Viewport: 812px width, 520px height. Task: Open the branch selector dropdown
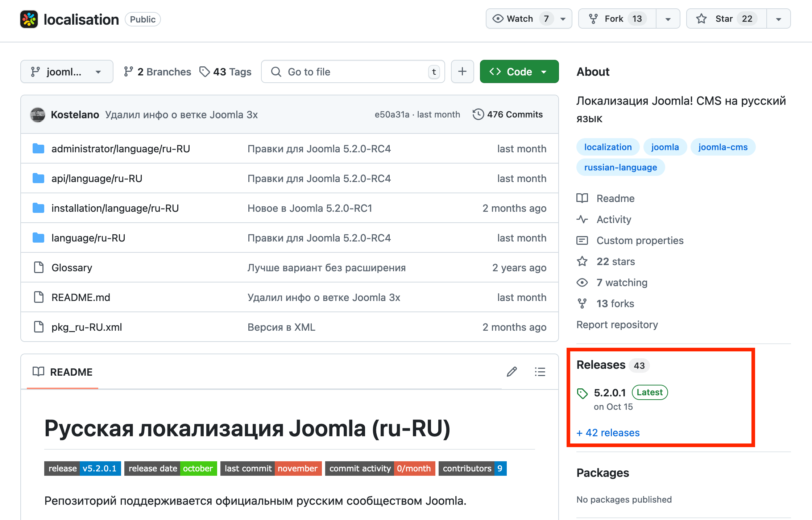(67, 71)
